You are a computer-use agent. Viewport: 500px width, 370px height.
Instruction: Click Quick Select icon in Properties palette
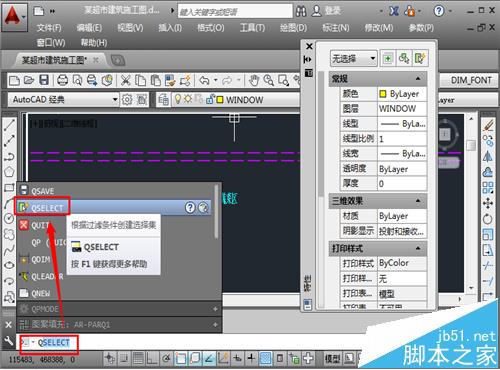pos(420,59)
